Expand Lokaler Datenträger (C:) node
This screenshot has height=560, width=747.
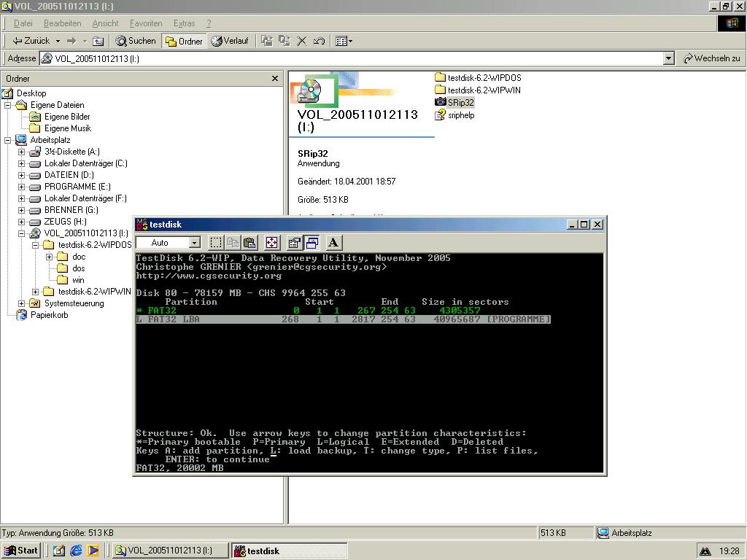[21, 163]
